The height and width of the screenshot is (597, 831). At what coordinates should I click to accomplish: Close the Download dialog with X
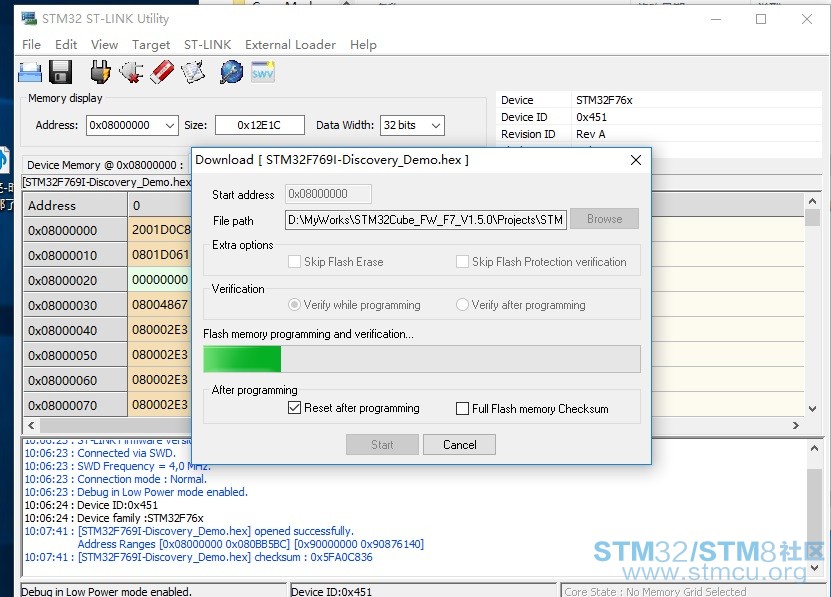pyautogui.click(x=636, y=160)
